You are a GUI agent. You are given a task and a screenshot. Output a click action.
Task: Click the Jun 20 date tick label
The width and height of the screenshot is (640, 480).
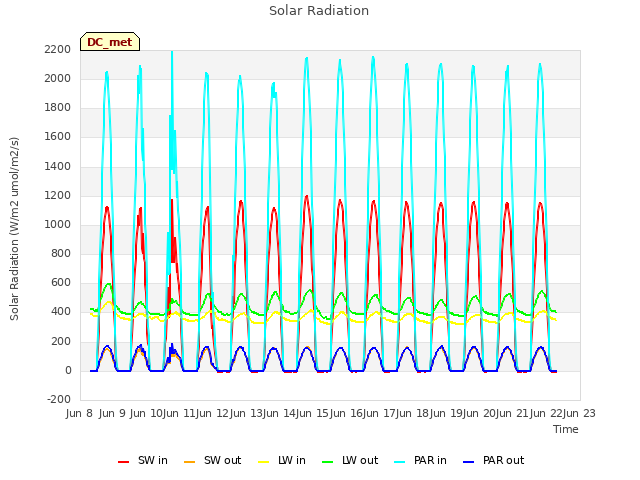coord(478,413)
